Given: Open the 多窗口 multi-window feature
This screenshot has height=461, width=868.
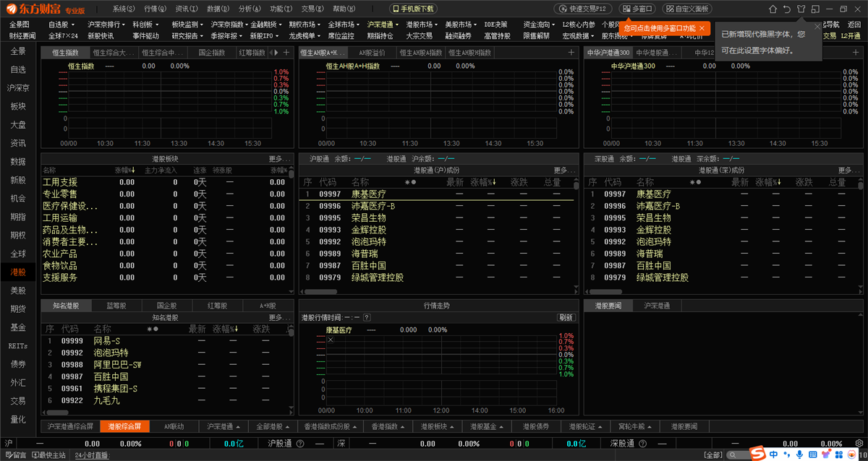Looking at the screenshot, I should click(637, 9).
